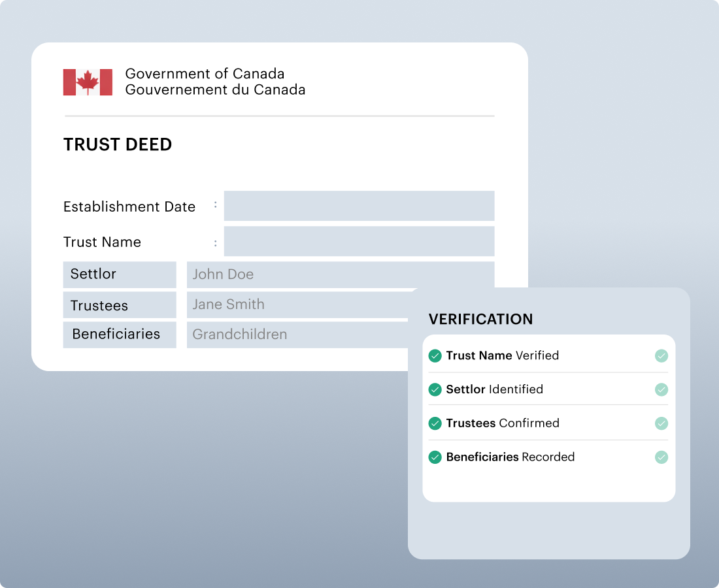Image resolution: width=719 pixels, height=588 pixels.
Task: Click the Trust Name input field
Action: point(359,241)
